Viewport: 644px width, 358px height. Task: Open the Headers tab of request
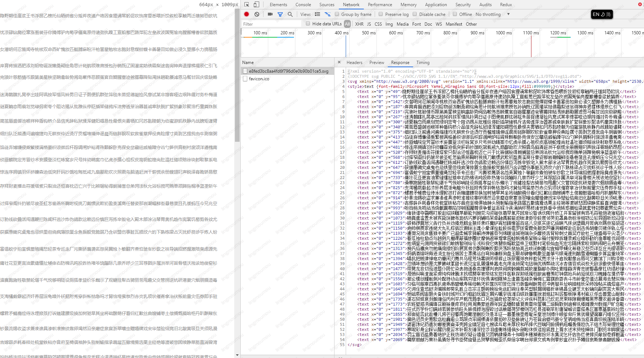(354, 63)
